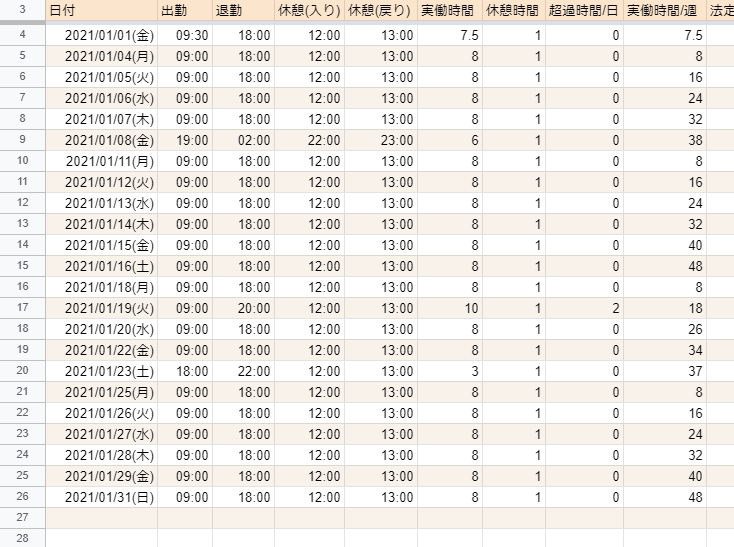The width and height of the screenshot is (734, 547).
Task: Select row header 3
Action: point(22,10)
